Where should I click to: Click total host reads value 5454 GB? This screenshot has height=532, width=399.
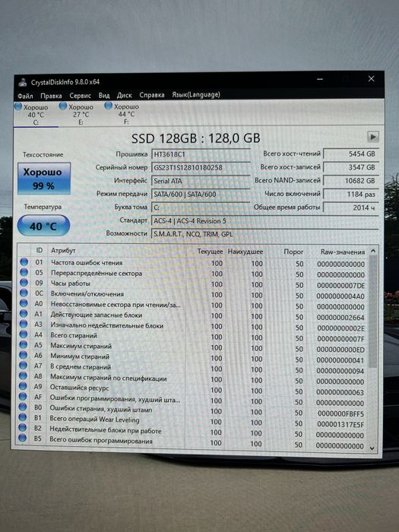(351, 154)
